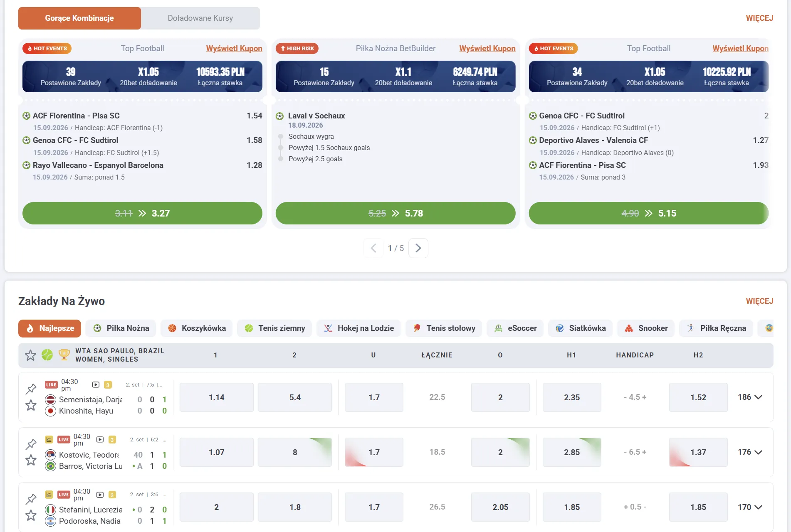Open live stream icon for Stefanini match

[x=100, y=495]
